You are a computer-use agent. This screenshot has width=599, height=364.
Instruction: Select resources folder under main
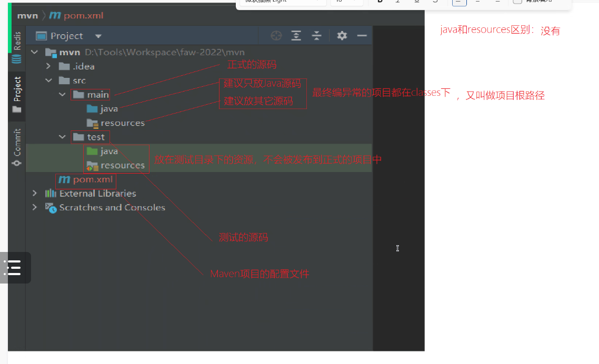122,123
